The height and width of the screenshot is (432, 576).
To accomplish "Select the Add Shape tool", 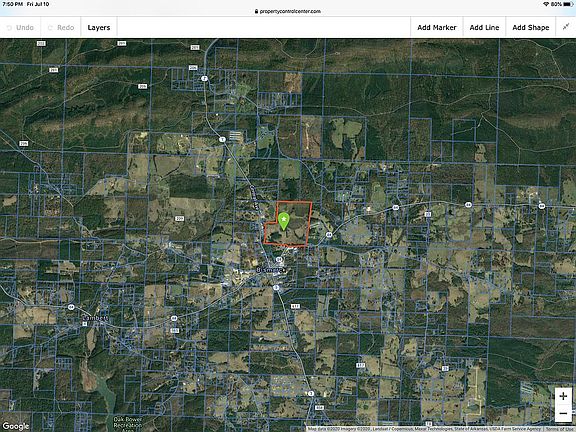I will click(531, 28).
